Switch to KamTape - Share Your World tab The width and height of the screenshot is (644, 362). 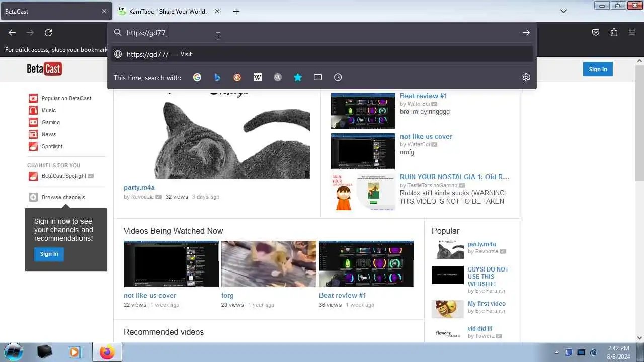(x=168, y=11)
